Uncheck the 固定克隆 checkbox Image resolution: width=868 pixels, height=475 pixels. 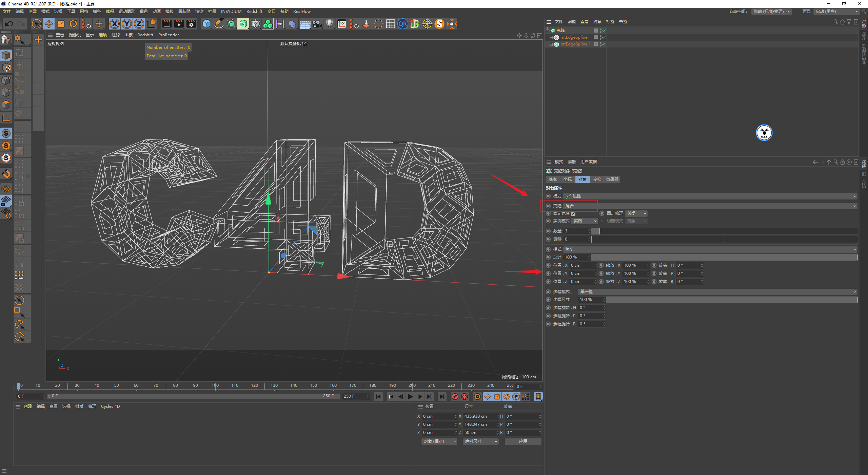point(573,213)
